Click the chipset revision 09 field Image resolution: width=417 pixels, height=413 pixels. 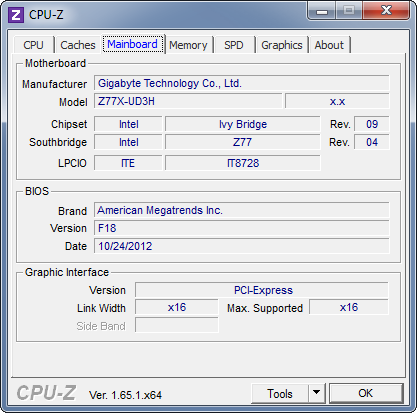372,124
